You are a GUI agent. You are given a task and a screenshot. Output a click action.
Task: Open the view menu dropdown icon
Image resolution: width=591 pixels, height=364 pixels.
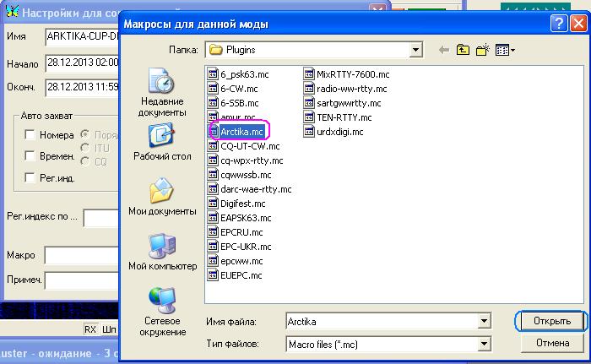pos(506,51)
